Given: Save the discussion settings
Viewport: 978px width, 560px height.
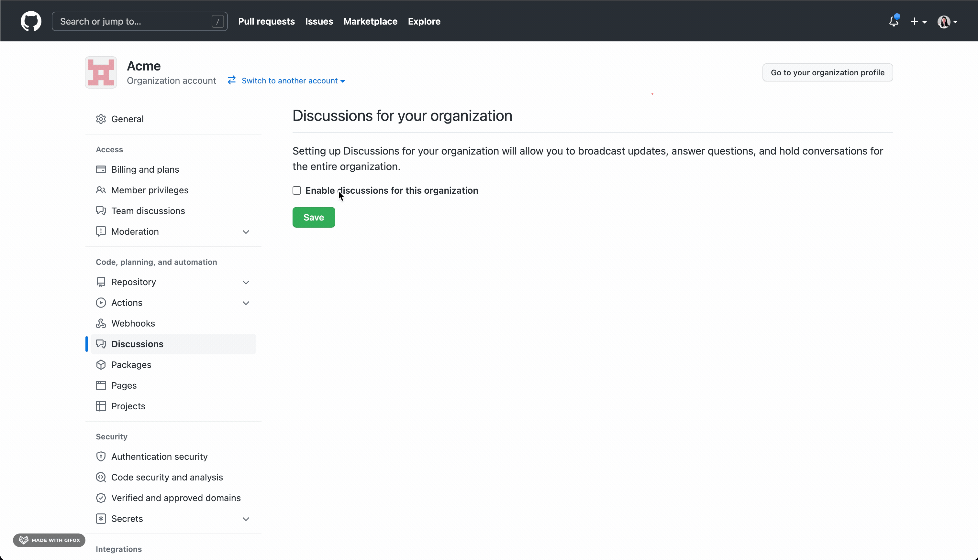Looking at the screenshot, I should pyautogui.click(x=314, y=217).
